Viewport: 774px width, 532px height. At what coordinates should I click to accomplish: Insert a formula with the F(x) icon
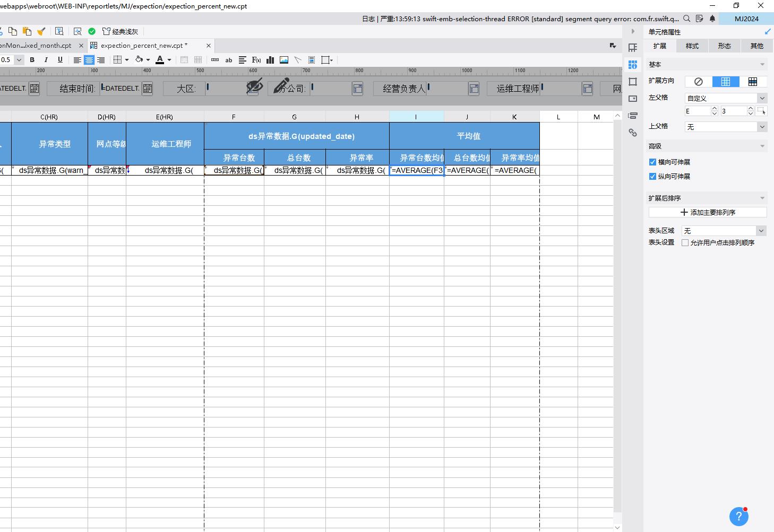[256, 60]
